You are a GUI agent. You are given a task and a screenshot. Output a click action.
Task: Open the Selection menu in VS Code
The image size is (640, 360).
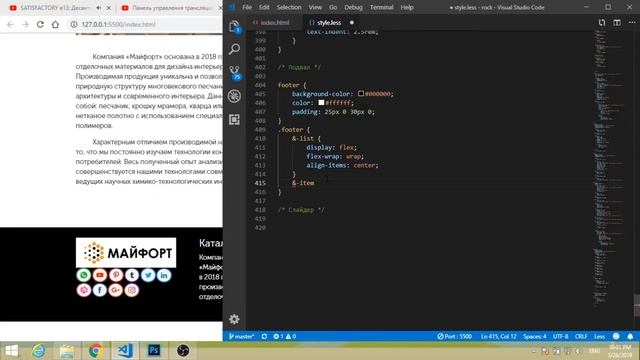(289, 7)
